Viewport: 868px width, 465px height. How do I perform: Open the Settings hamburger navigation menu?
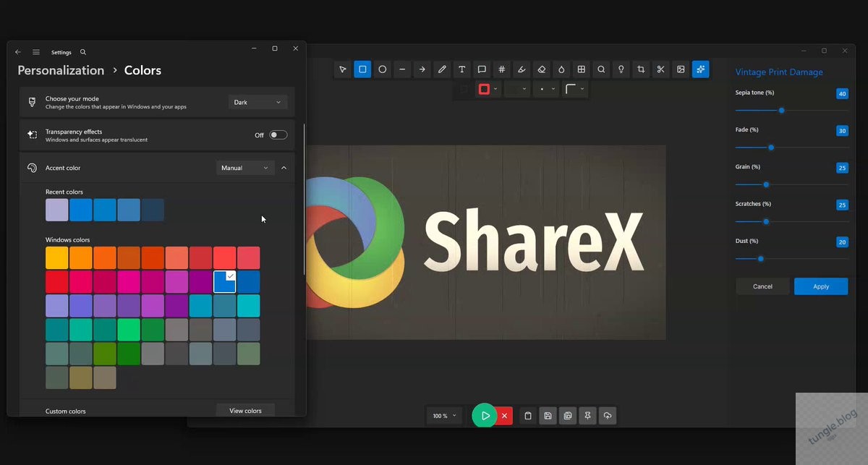(36, 52)
